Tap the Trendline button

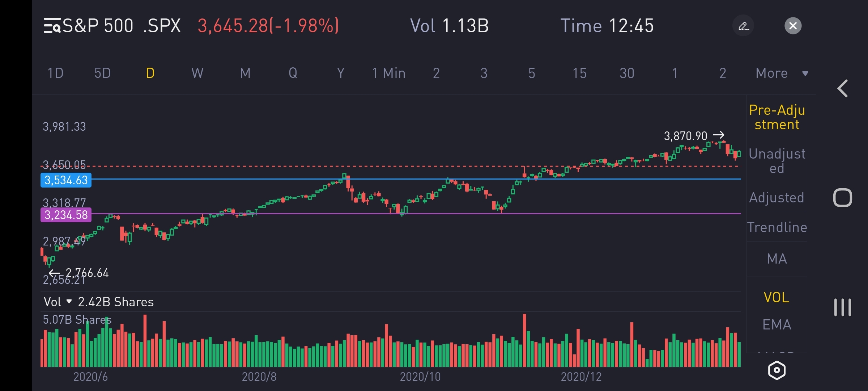click(x=776, y=227)
